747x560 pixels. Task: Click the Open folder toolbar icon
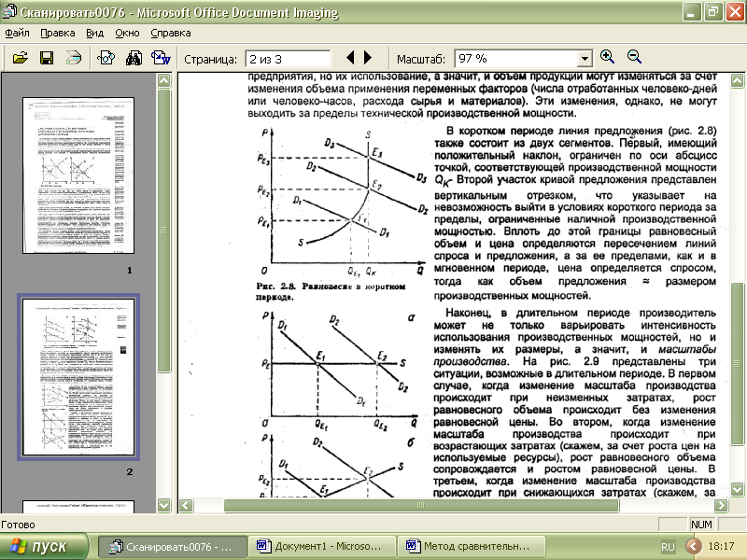(21, 58)
